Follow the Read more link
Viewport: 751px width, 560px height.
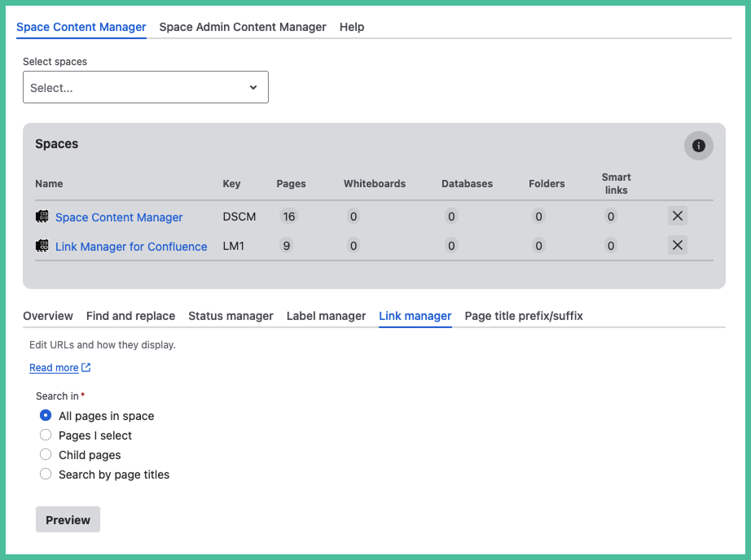[54, 368]
